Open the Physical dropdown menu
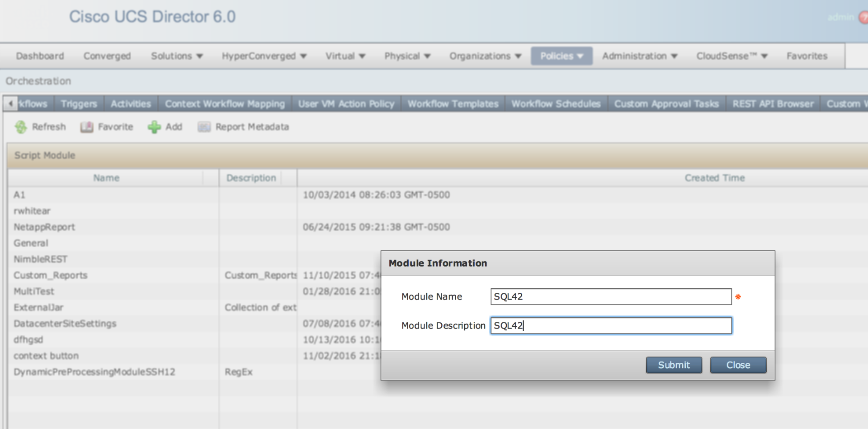868x429 pixels. click(407, 56)
